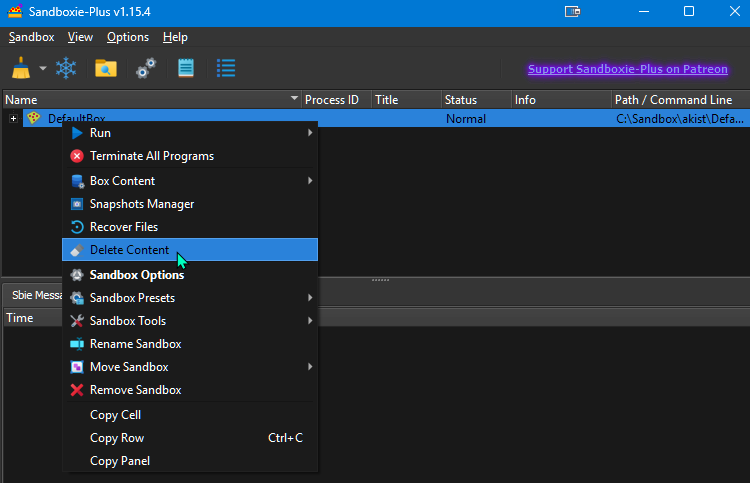Click the Rename Sandbox icon
Viewport: 750px width, 483px height.
(77, 344)
